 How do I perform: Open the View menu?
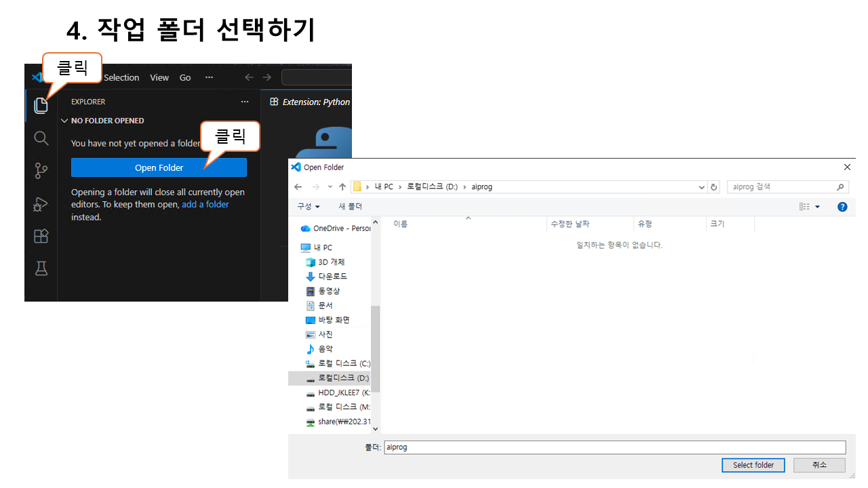(159, 78)
